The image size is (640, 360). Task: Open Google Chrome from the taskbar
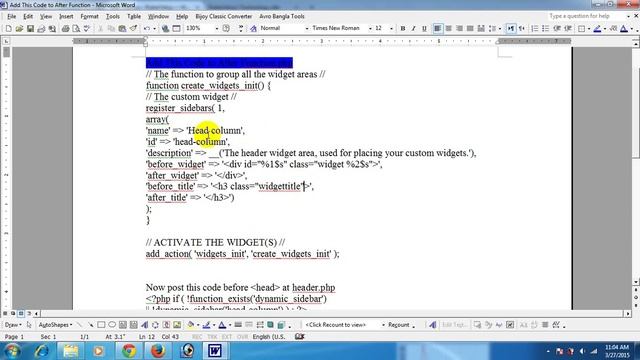point(129,351)
